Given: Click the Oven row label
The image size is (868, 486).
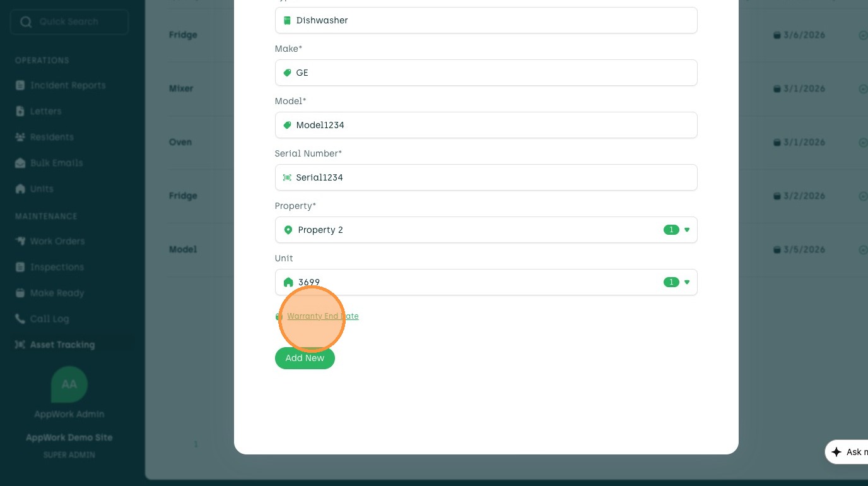Looking at the screenshot, I should pos(180,142).
